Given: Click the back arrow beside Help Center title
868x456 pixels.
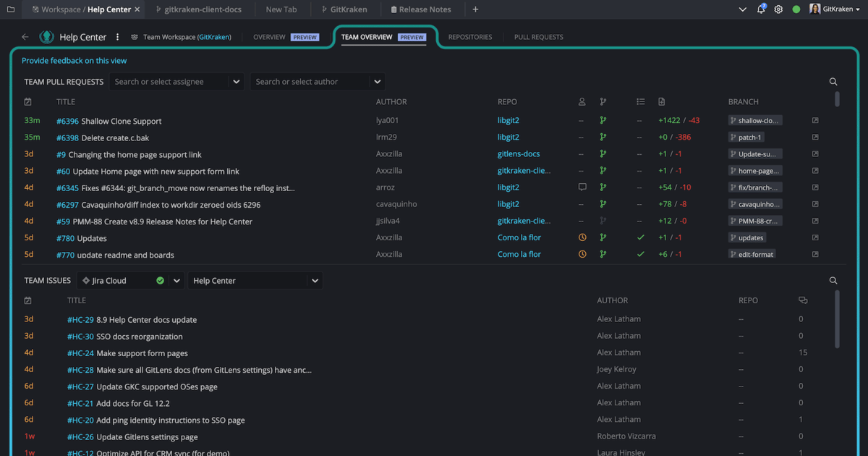Looking at the screenshot, I should pyautogui.click(x=24, y=36).
